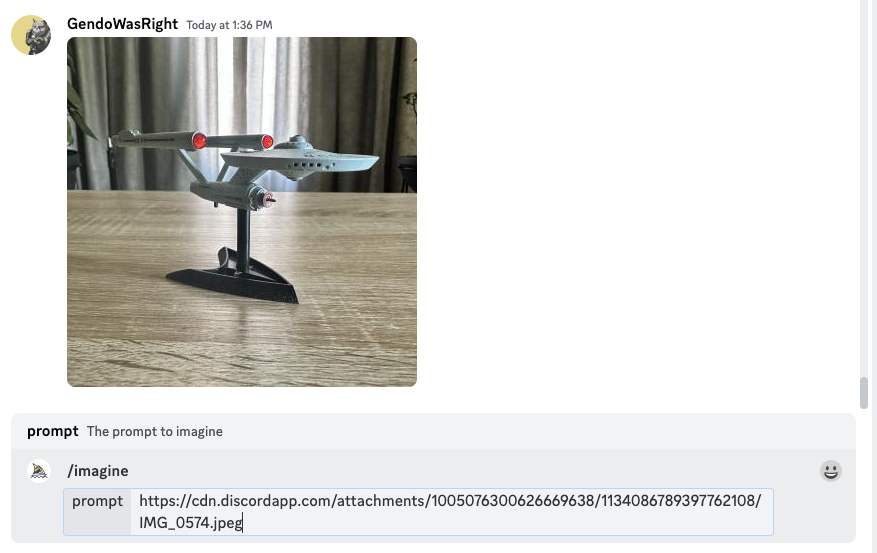Click the GendoWasRight username

coord(122,24)
